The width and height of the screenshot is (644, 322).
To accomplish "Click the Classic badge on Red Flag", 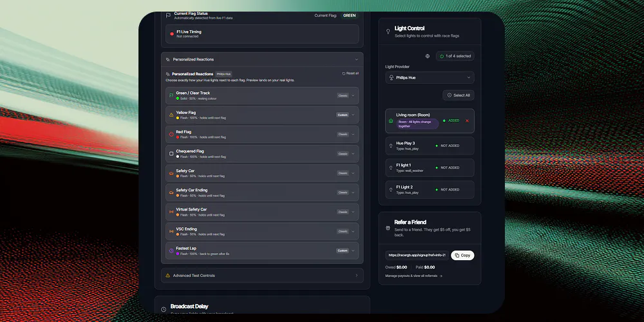I will click(x=343, y=135).
